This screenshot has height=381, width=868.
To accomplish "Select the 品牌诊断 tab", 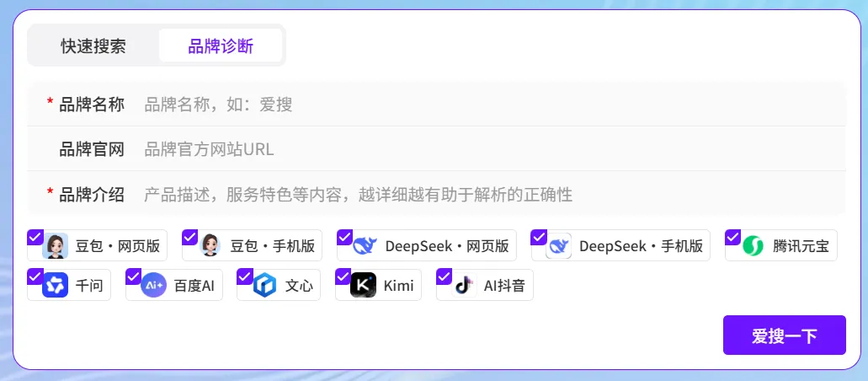I will point(221,46).
